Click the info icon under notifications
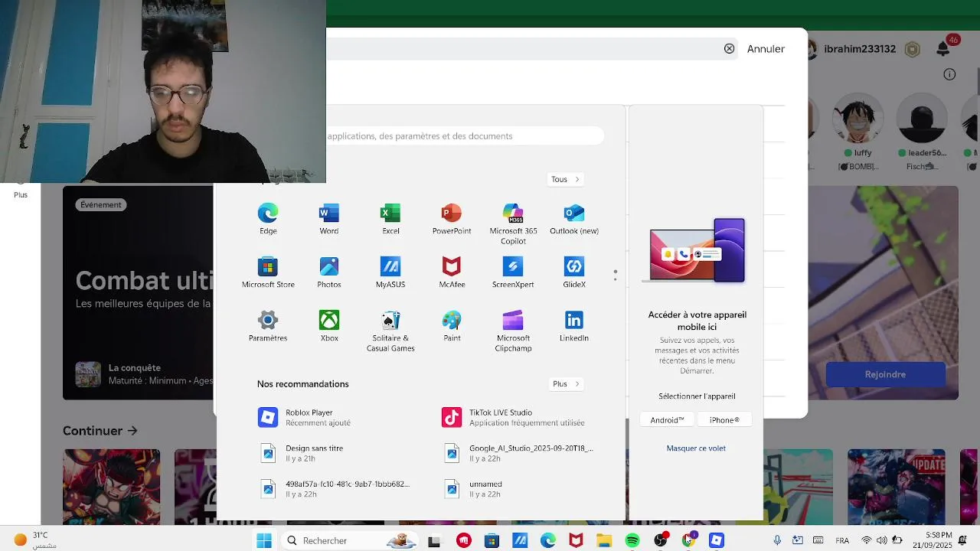Image resolution: width=980 pixels, height=551 pixels. 949,74
